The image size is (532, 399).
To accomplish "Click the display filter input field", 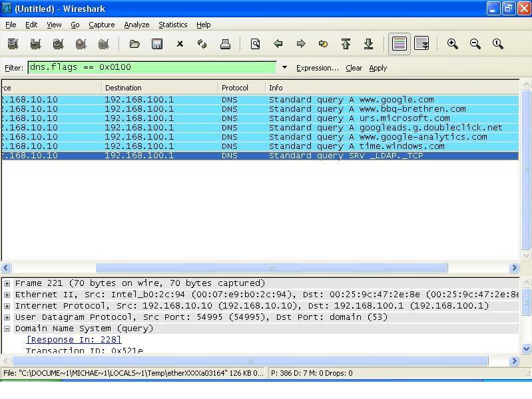I will point(152,67).
